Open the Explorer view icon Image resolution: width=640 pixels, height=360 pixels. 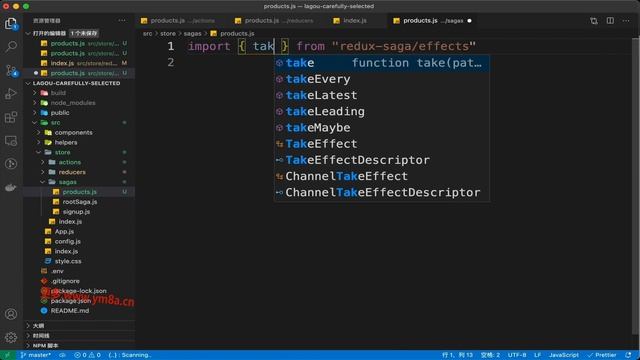click(11, 24)
